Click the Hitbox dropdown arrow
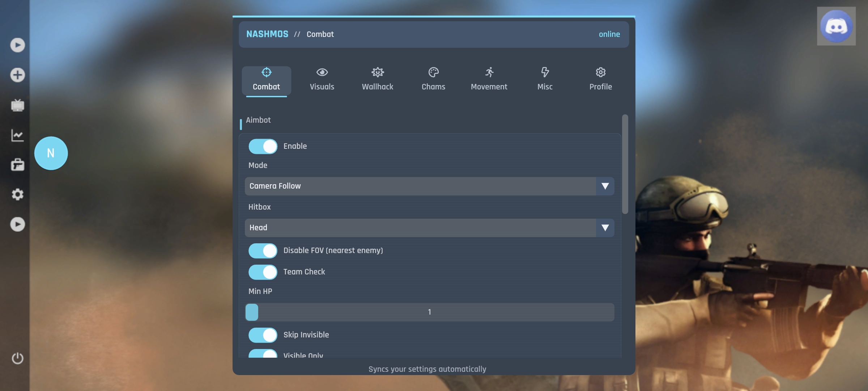This screenshot has width=868, height=391. [605, 228]
